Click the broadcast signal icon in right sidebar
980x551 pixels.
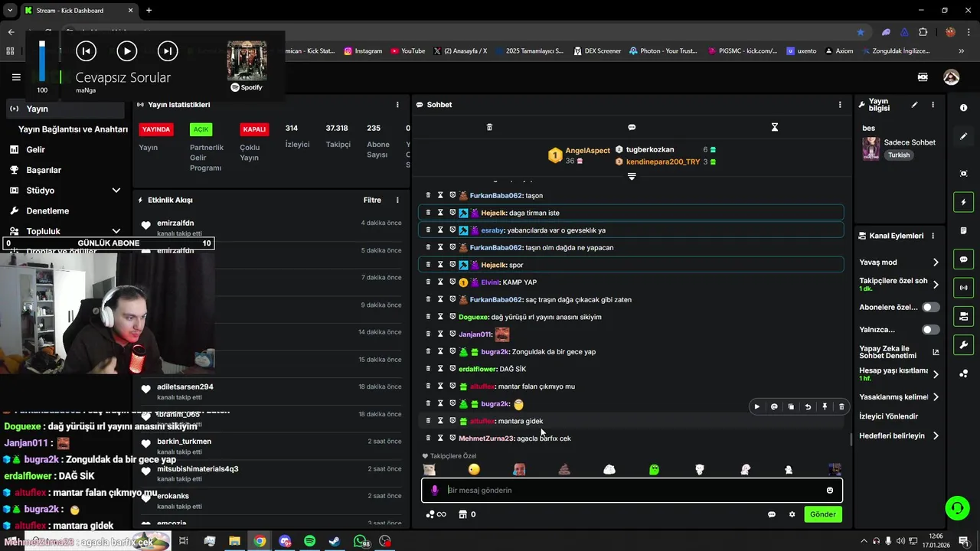tap(963, 288)
